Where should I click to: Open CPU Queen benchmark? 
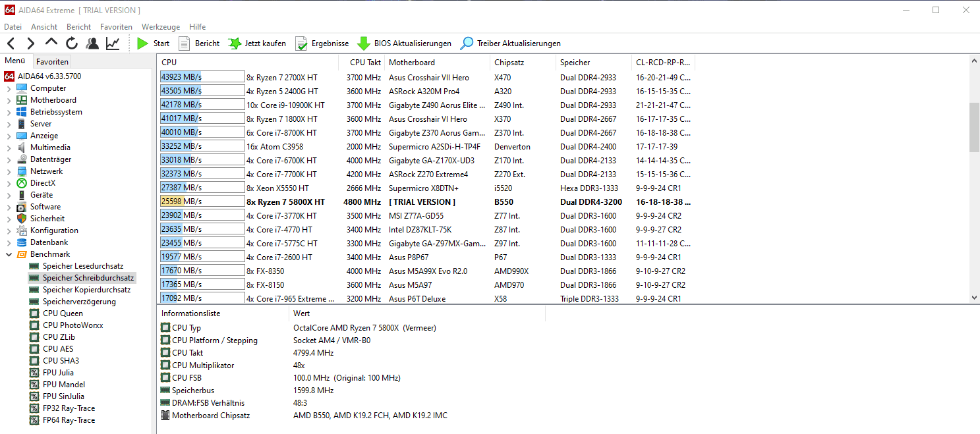pyautogui.click(x=63, y=313)
